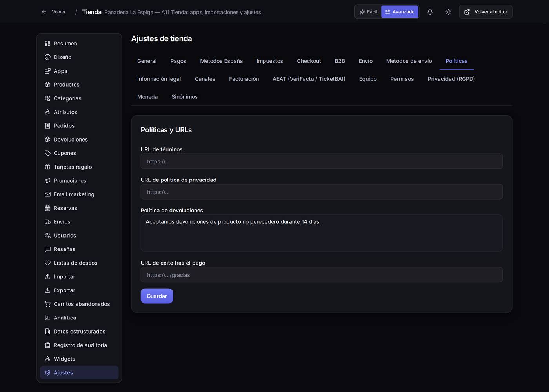Open the Privacidad (RGPD) tab
Image resolution: width=549 pixels, height=392 pixels.
pyautogui.click(x=451, y=79)
